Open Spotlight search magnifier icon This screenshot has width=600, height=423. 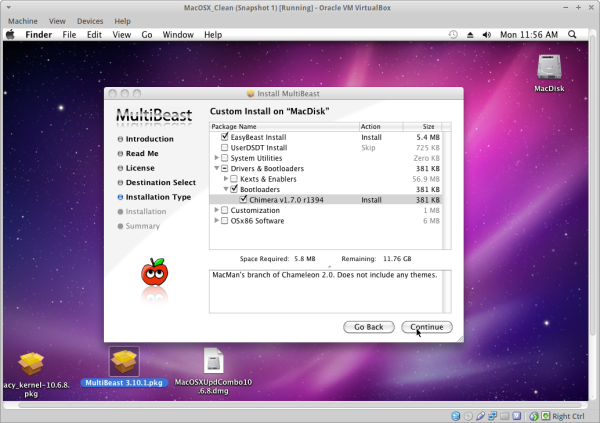[x=572, y=34]
